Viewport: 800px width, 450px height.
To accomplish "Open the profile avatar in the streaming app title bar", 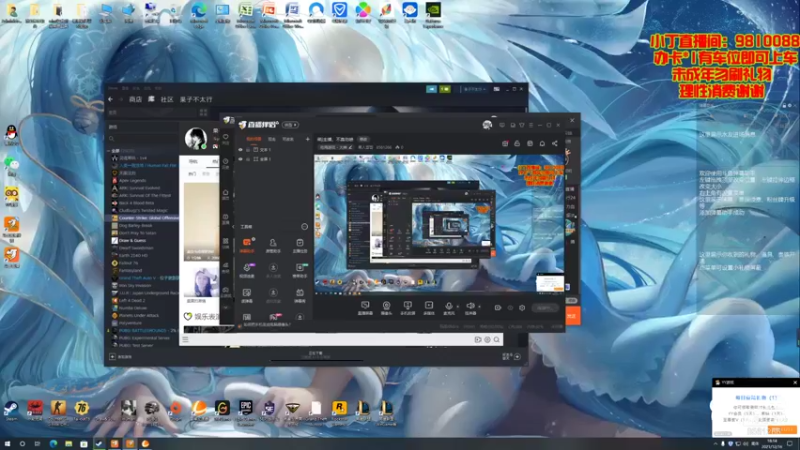I will pos(487,125).
